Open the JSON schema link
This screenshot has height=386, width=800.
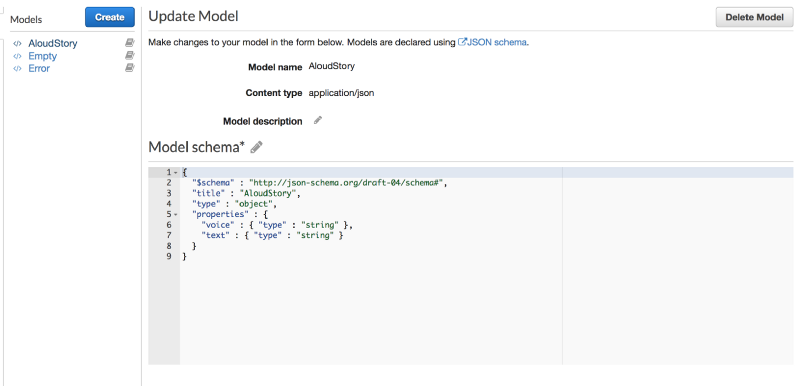coord(497,42)
